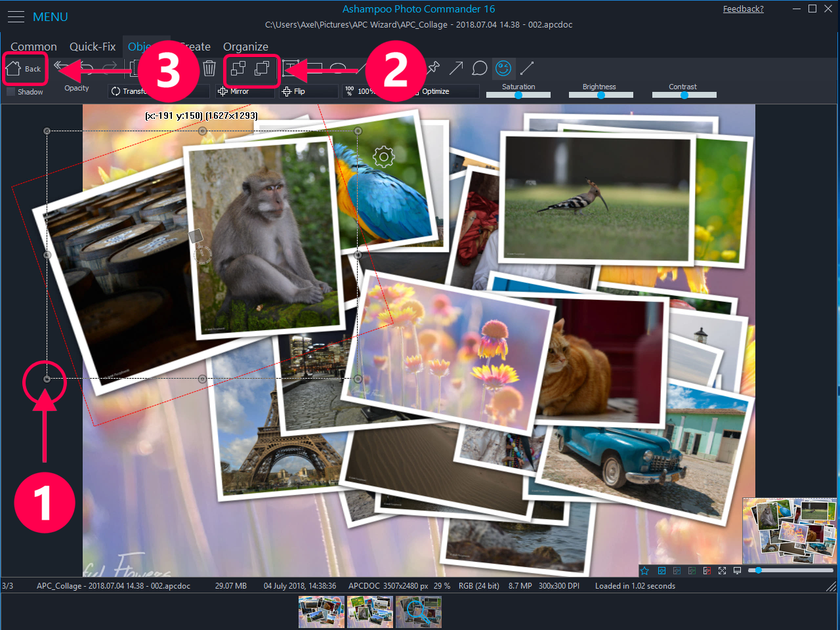Click the Saturation slider
Viewport: 840px width, 630px height.
tap(518, 95)
